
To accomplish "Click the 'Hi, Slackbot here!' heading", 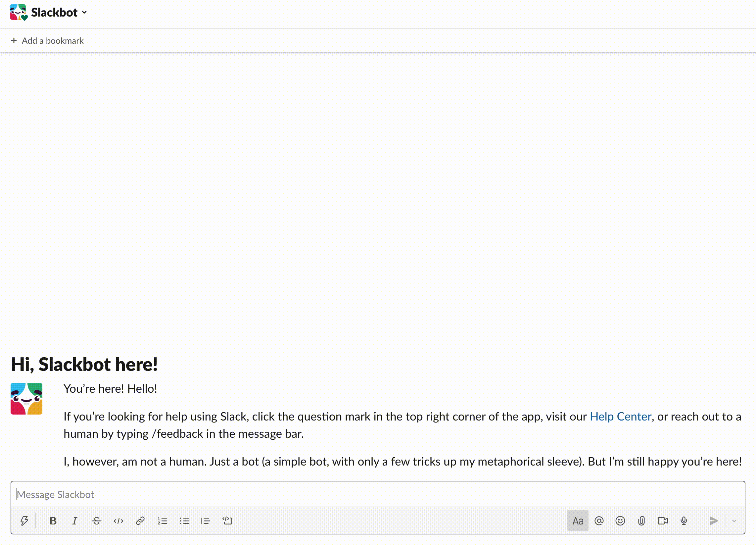I will (x=84, y=364).
